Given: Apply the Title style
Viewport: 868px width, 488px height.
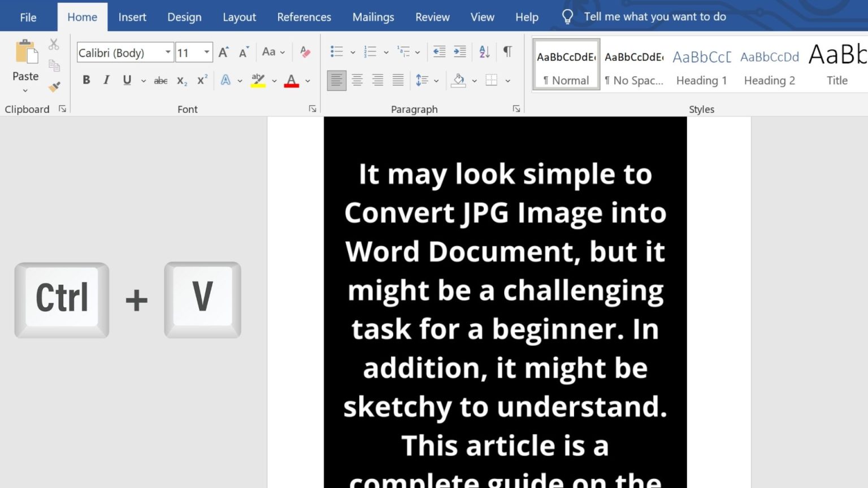Looking at the screenshot, I should click(x=837, y=64).
